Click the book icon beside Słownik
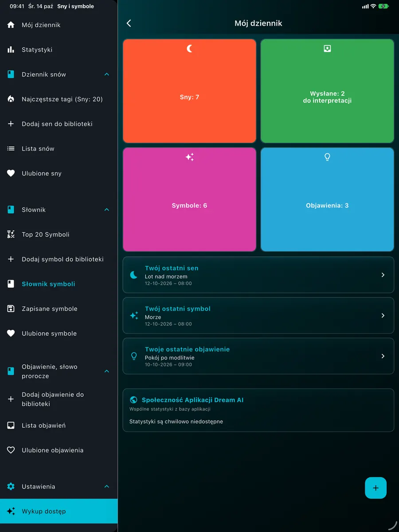This screenshot has height=532, width=399. click(11, 210)
